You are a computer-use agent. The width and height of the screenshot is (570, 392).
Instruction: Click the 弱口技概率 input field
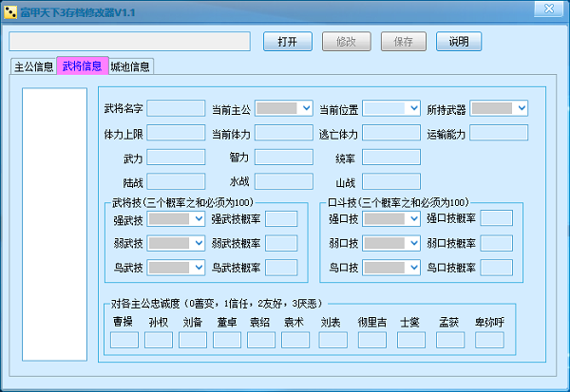coord(497,243)
